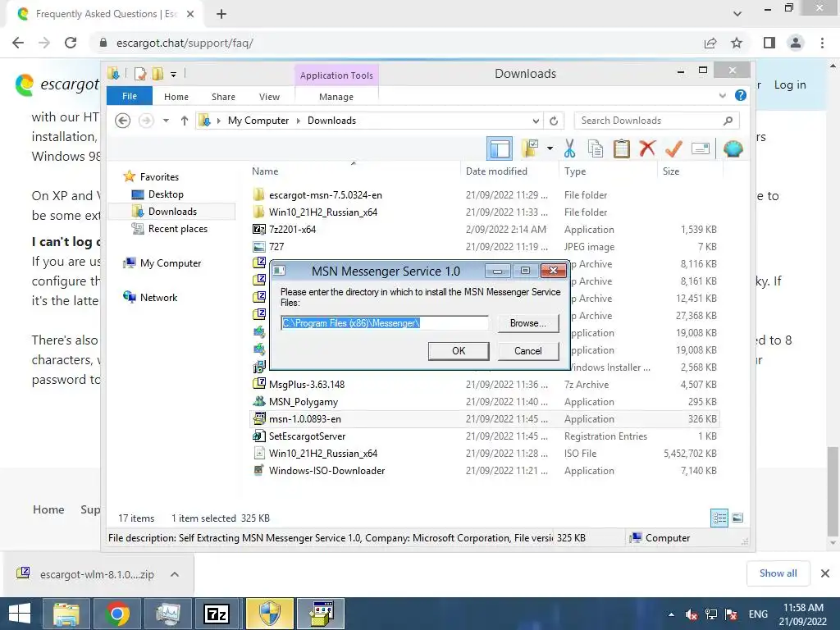This screenshot has height=630, width=840.
Task: Sort by Size column header
Action: (x=671, y=171)
